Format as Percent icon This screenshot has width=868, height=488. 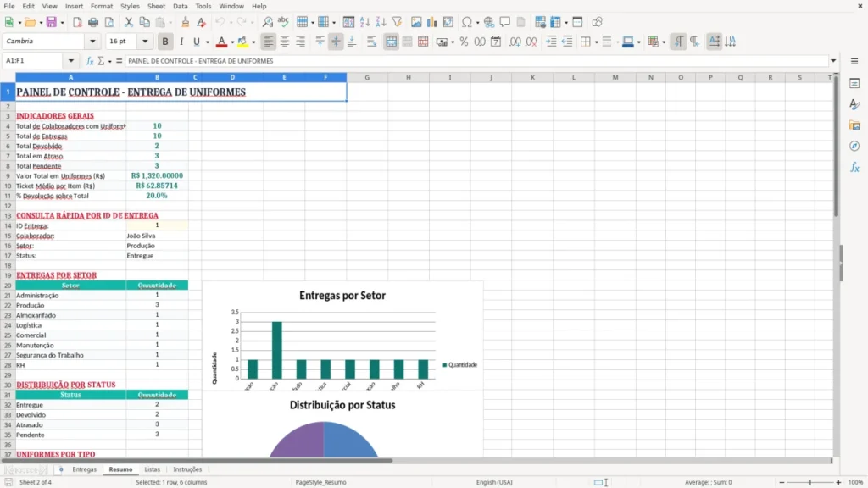pos(464,42)
